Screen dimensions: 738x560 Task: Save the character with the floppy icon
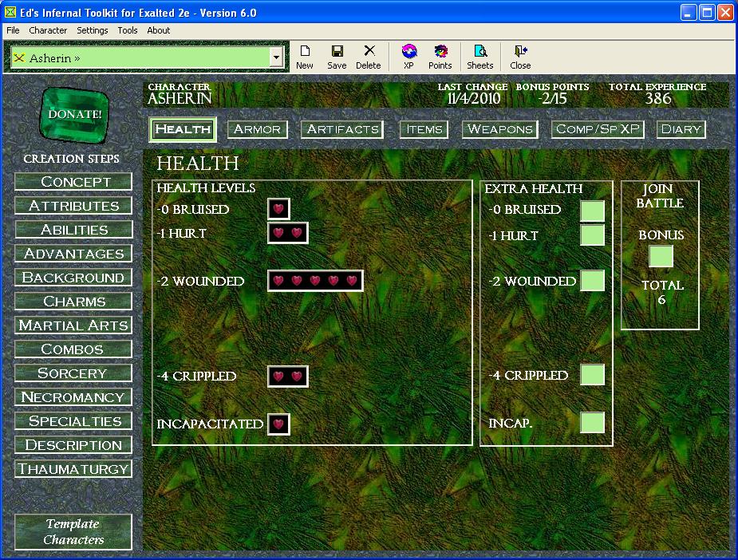point(337,57)
